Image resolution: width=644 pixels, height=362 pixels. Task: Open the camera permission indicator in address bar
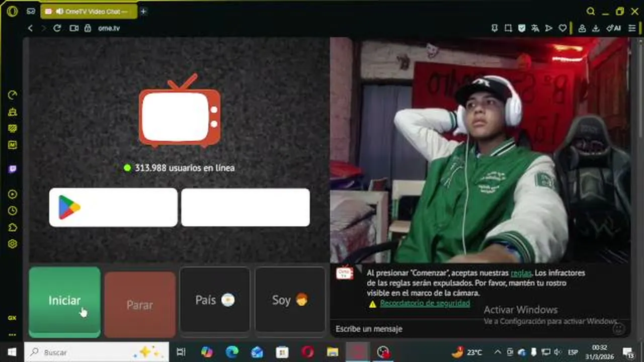[x=74, y=28]
